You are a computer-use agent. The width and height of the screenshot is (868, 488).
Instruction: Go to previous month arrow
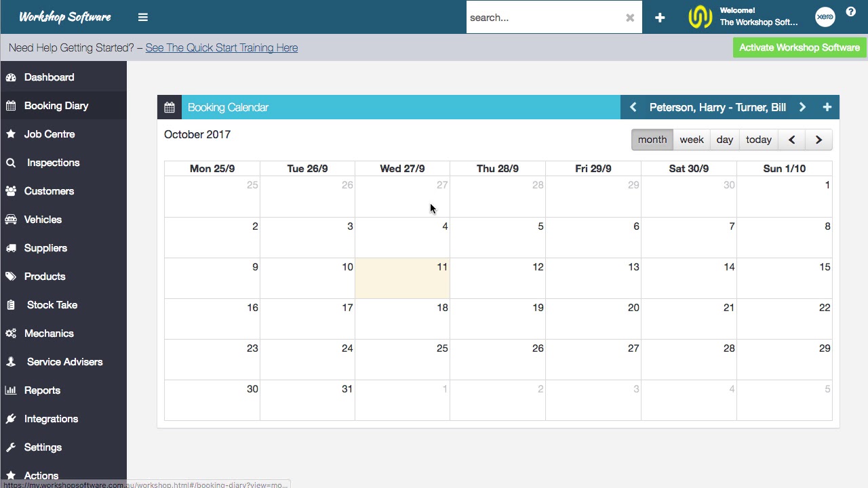(x=791, y=140)
